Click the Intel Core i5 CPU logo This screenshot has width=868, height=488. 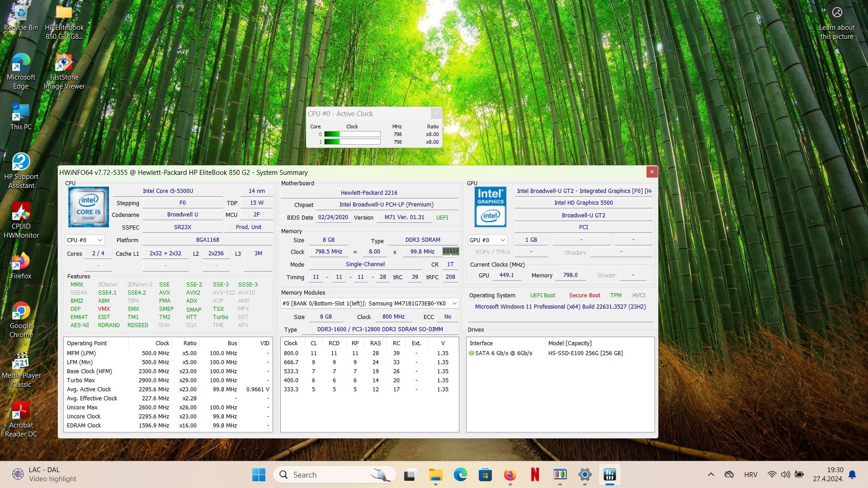click(89, 206)
